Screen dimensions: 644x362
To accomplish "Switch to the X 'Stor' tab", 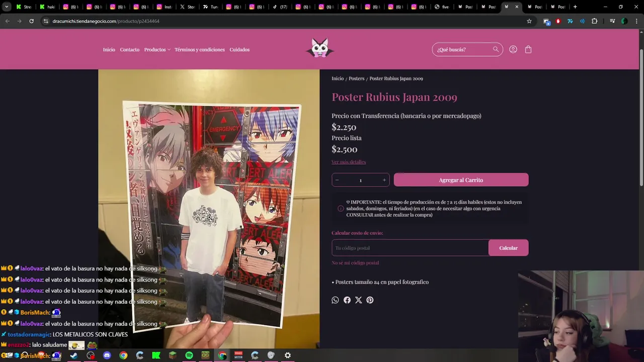I will click(x=187, y=7).
